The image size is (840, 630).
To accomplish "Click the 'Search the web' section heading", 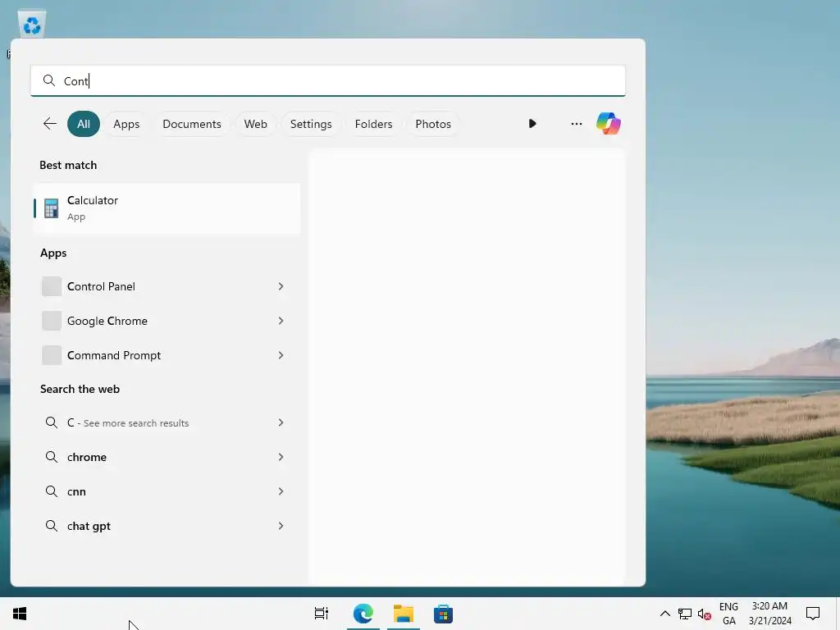I will (x=80, y=389).
